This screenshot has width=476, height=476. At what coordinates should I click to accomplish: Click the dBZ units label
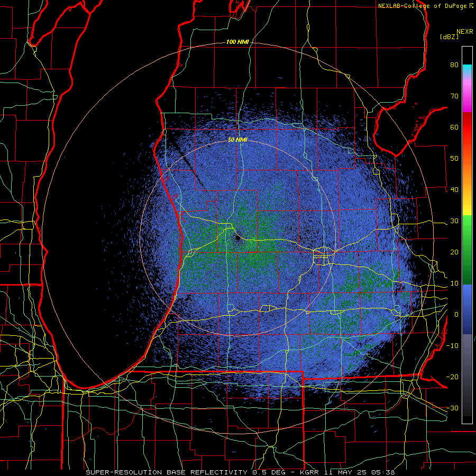pos(449,36)
